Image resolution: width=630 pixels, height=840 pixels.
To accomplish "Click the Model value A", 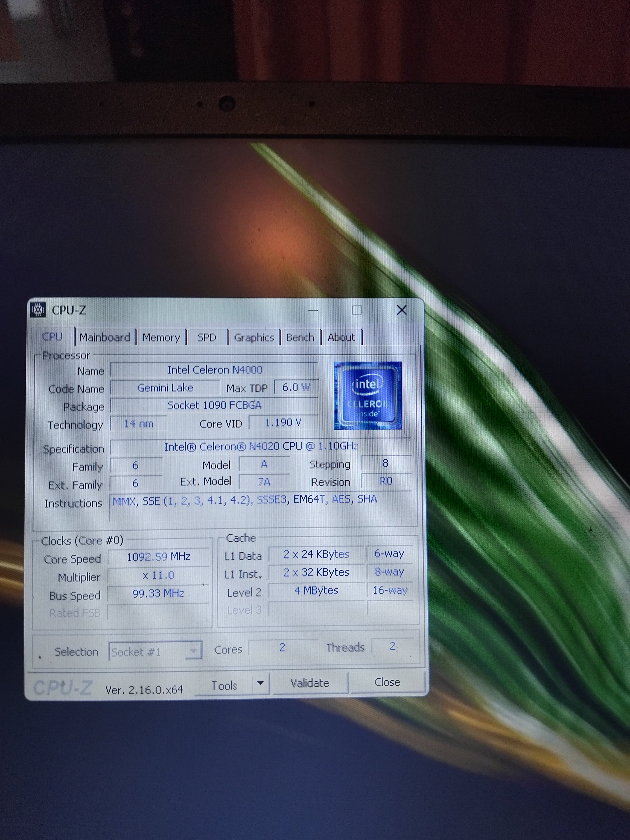I will [264, 464].
